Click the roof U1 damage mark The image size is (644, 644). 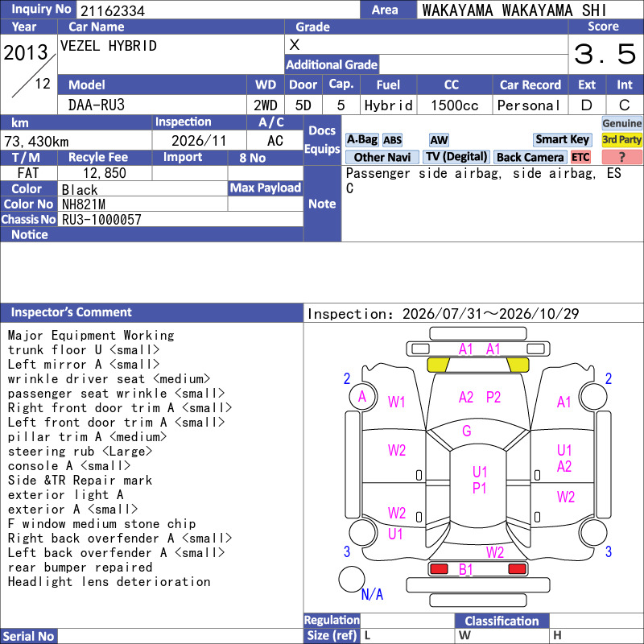click(479, 472)
